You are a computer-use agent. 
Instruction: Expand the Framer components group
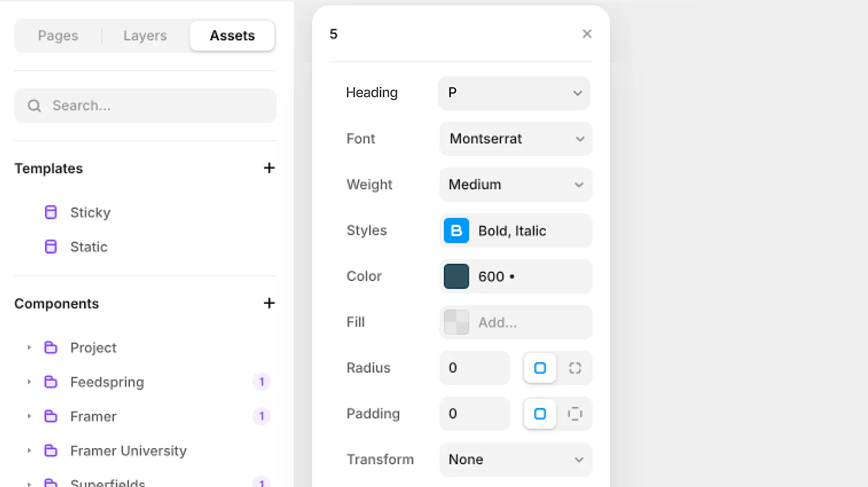tap(28, 416)
